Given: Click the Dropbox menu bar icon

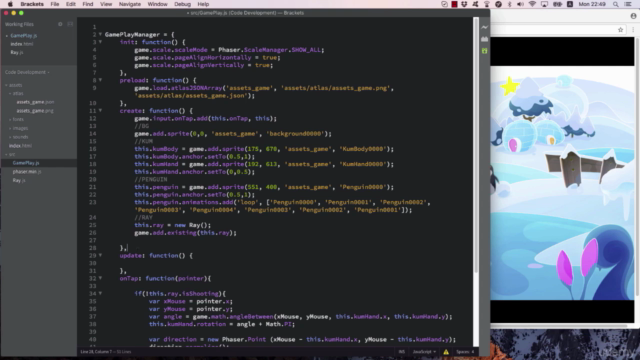Looking at the screenshot, I should pyautogui.click(x=464, y=4).
